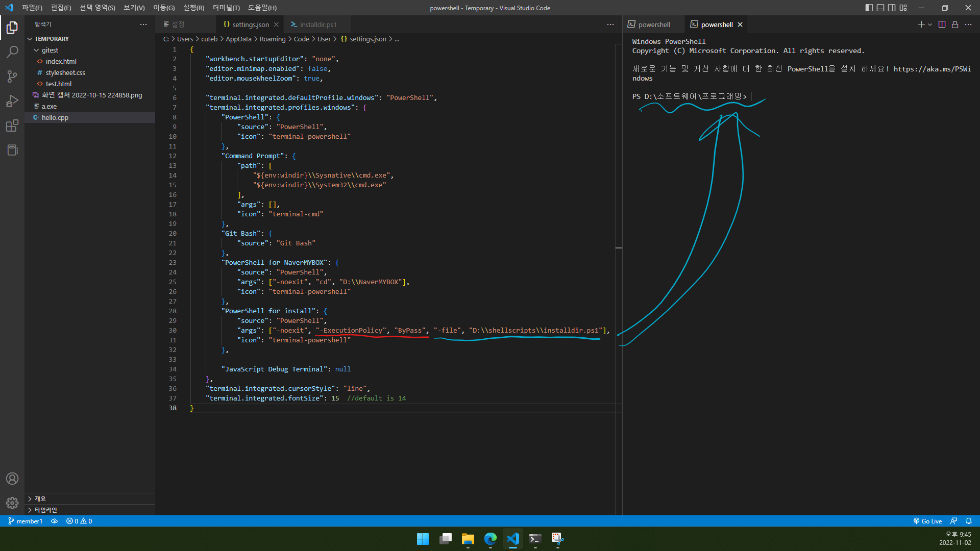Click the feedback icon in status bar
980x551 pixels.
[x=953, y=521]
